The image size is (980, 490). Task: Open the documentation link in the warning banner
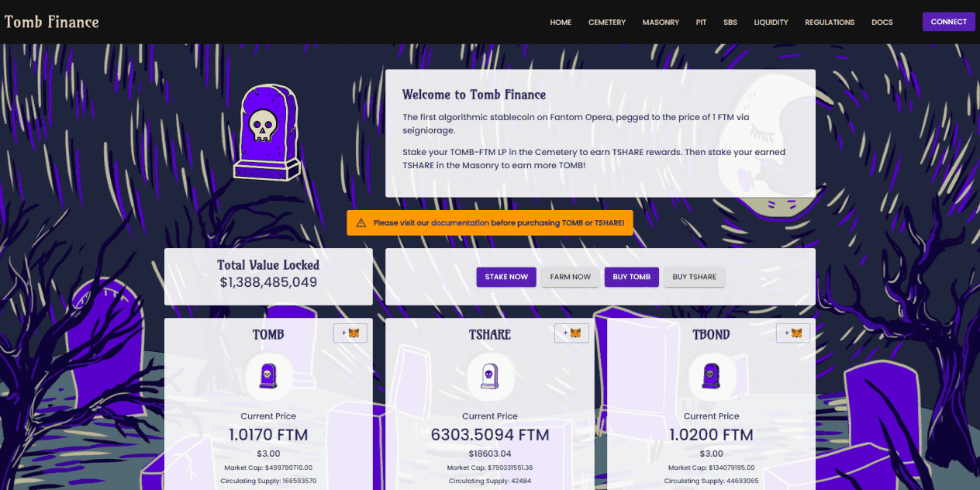click(x=461, y=223)
